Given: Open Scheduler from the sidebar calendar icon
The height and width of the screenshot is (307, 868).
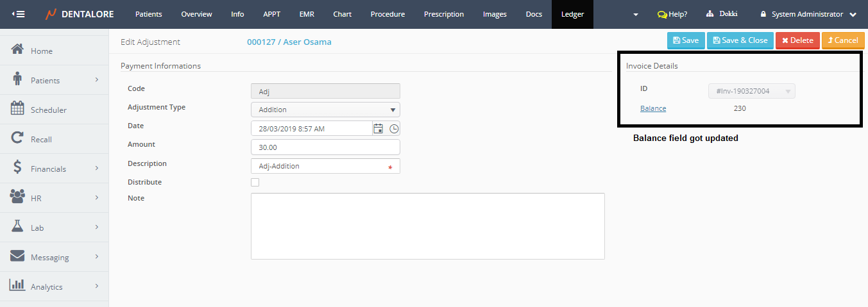Looking at the screenshot, I should tap(18, 109).
